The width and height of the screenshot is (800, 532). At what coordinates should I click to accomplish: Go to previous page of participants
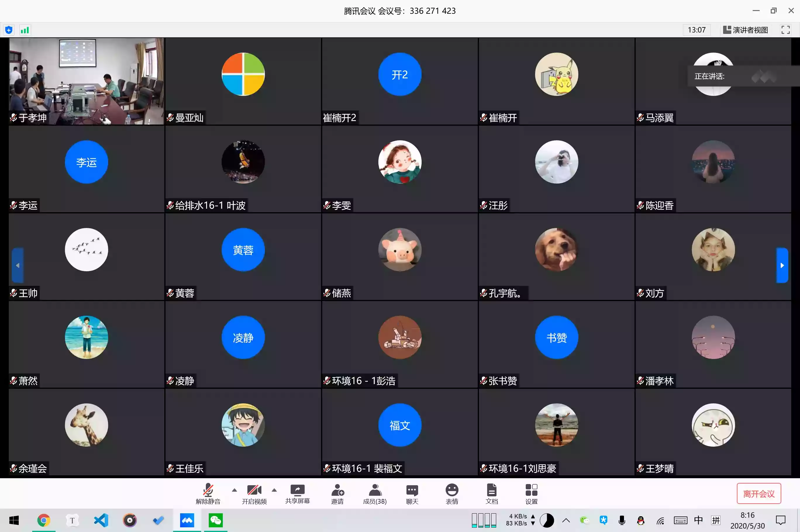(x=18, y=265)
